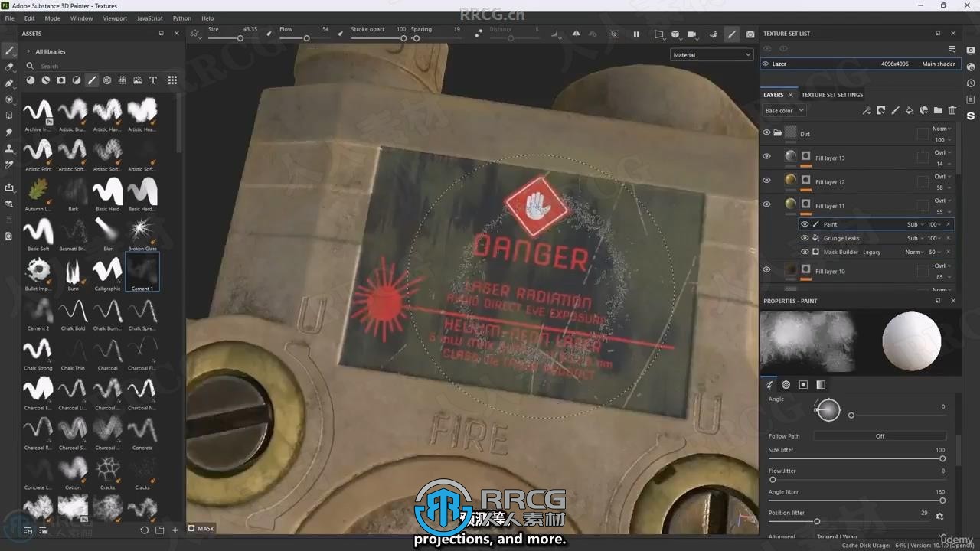Open Dirt folder Norm blend mode dropdown
This screenshot has height=551, width=980.
[942, 129]
